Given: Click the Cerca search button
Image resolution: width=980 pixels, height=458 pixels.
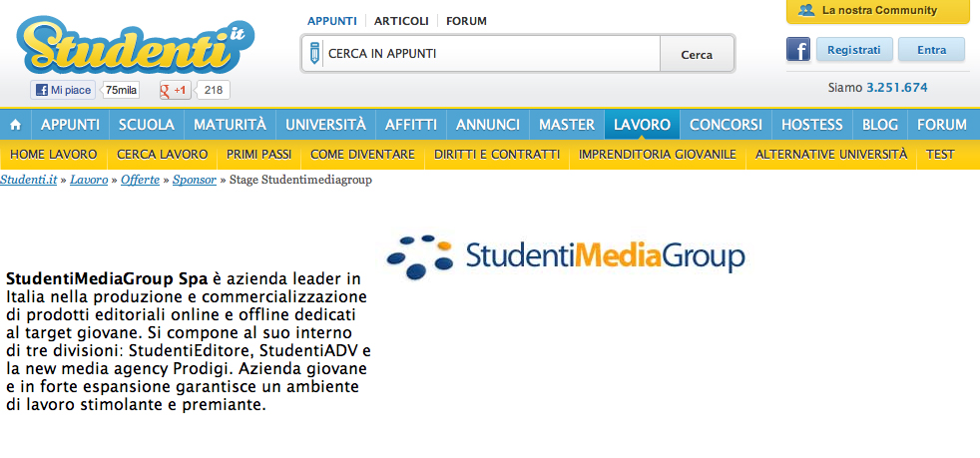Looking at the screenshot, I should (x=697, y=54).
